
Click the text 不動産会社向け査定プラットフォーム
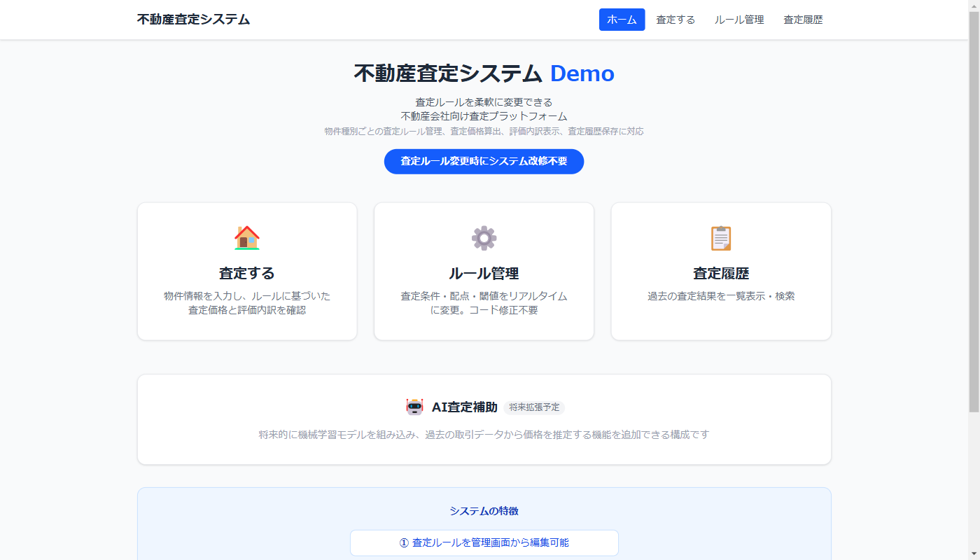click(484, 116)
